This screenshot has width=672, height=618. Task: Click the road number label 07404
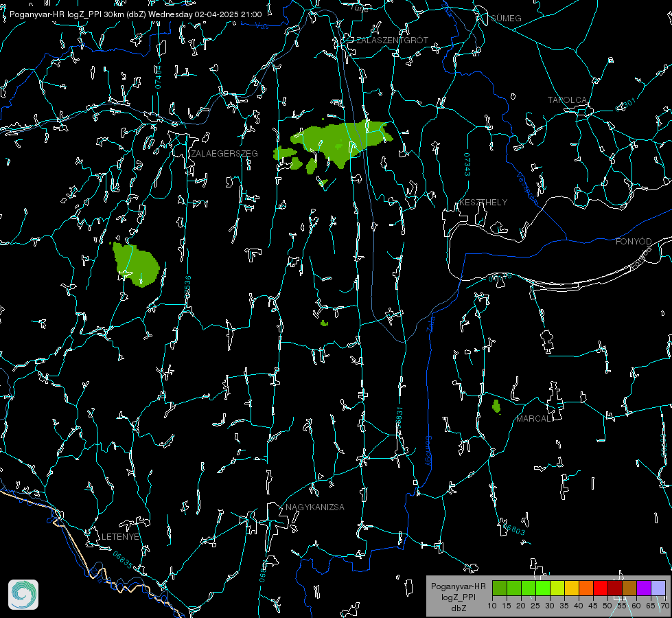click(x=158, y=77)
